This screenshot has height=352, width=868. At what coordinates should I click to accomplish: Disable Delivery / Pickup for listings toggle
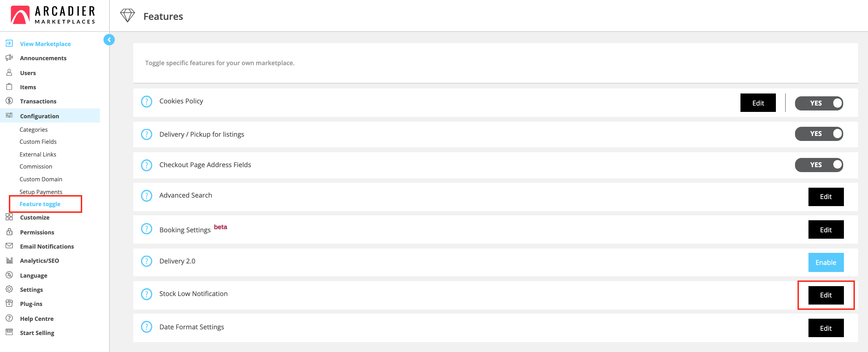click(x=819, y=134)
